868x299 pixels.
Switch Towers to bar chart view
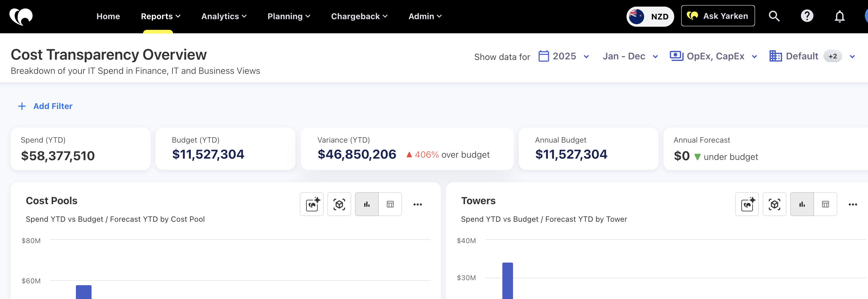[802, 204]
